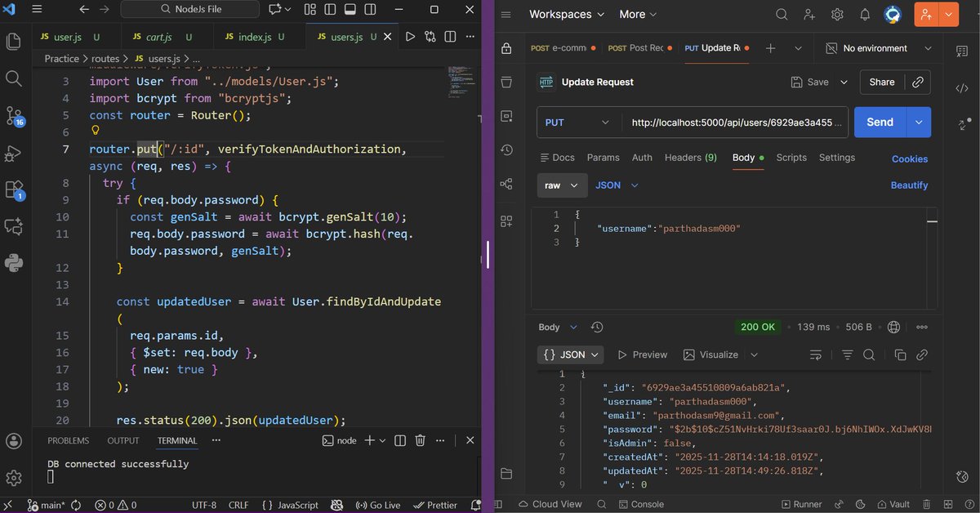Click the NodeJs File command center search

click(x=190, y=11)
